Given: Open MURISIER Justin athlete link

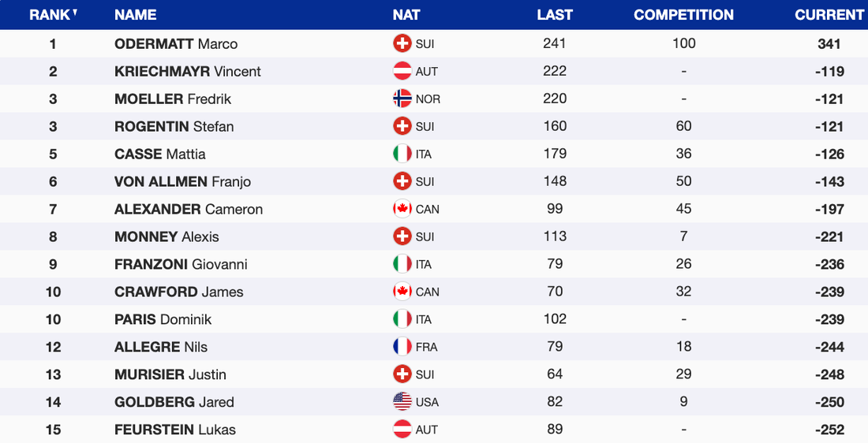Looking at the screenshot, I should point(170,374).
